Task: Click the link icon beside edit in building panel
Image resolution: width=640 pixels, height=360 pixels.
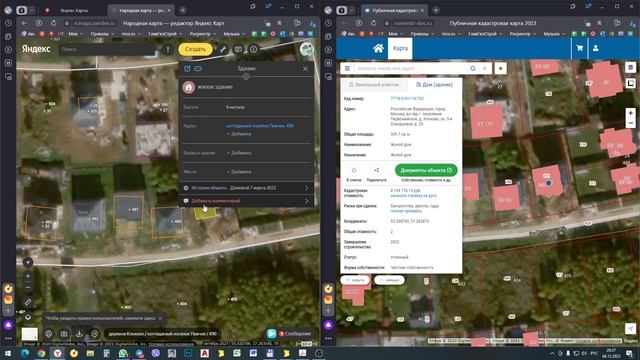Action: 198,69
